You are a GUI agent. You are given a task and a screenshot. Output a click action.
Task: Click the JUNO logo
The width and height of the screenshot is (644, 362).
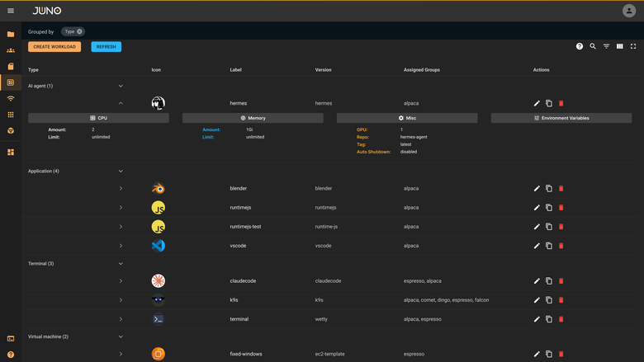[47, 11]
